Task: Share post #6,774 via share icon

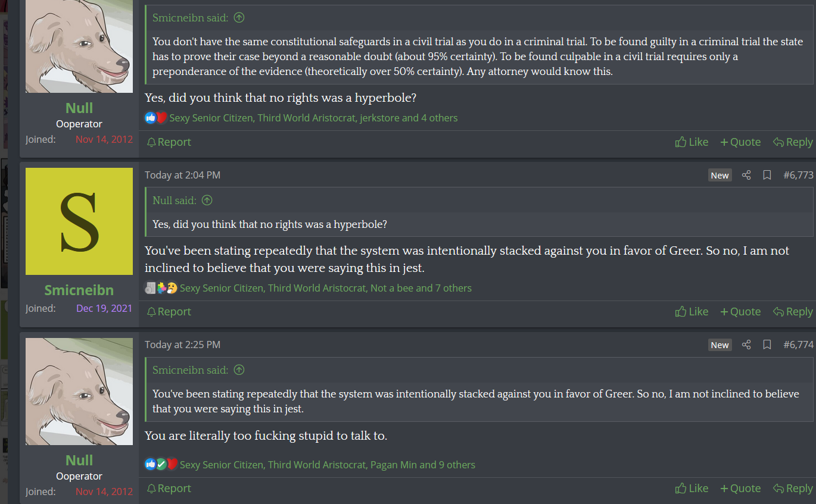Action: point(746,345)
